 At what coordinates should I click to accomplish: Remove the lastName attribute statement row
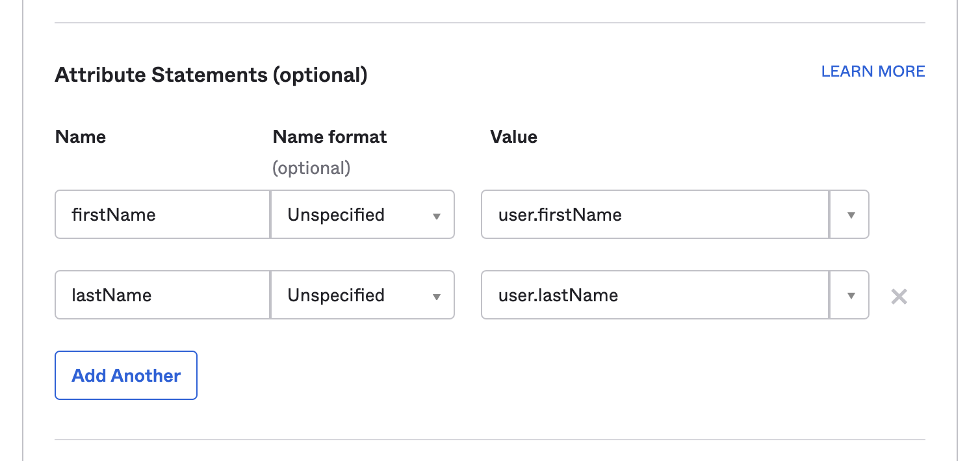pos(899,297)
